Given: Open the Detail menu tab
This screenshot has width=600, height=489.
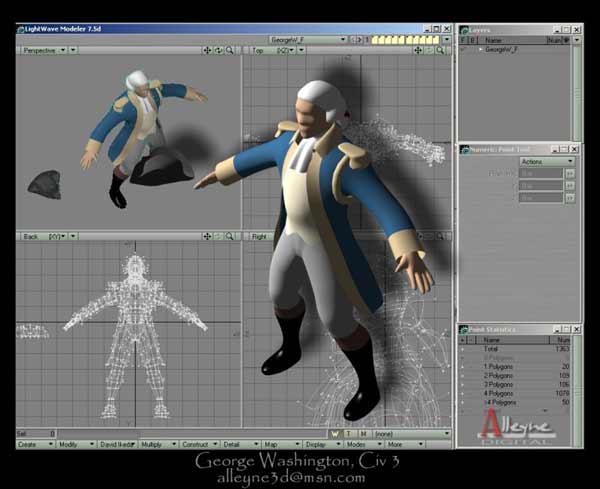Looking at the screenshot, I should point(241,444).
